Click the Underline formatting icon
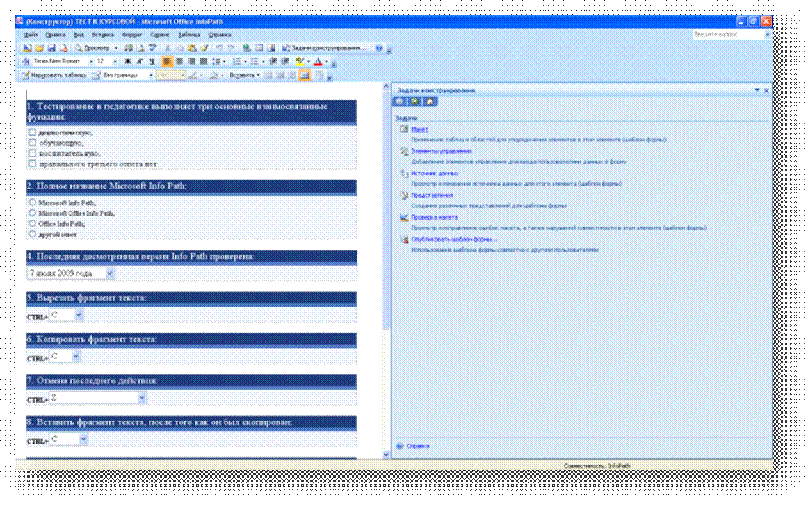 pos(151,61)
